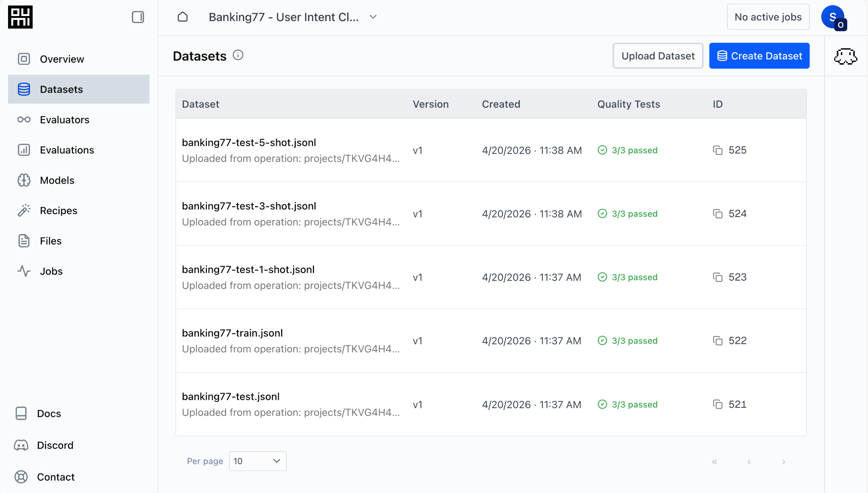Expand the Banking77 project dropdown

373,17
